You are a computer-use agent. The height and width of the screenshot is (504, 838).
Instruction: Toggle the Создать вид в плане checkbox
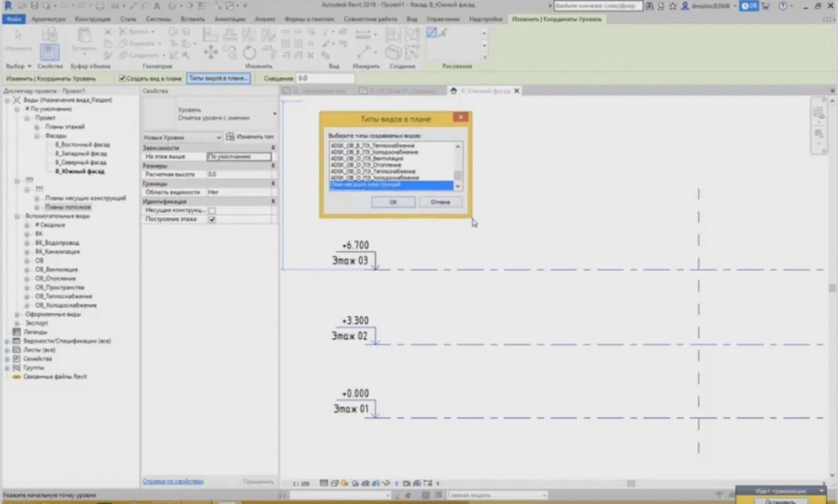tap(122, 78)
